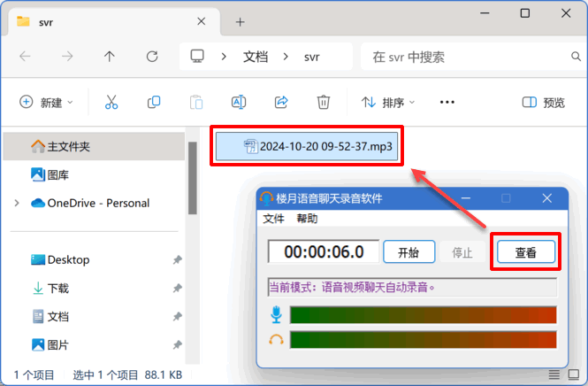
Task: Click the 开始 button to start recording
Action: click(409, 252)
